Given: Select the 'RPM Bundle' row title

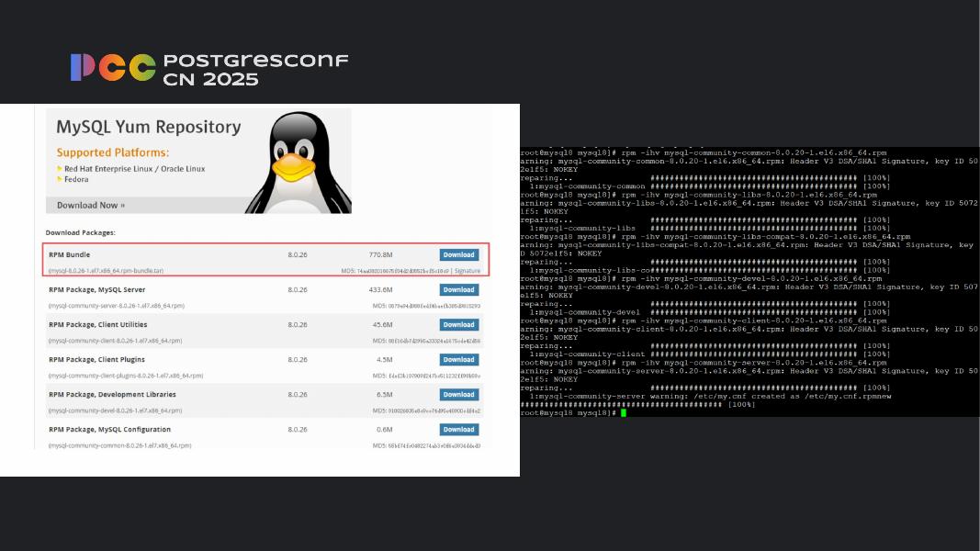Looking at the screenshot, I should click(70, 255).
